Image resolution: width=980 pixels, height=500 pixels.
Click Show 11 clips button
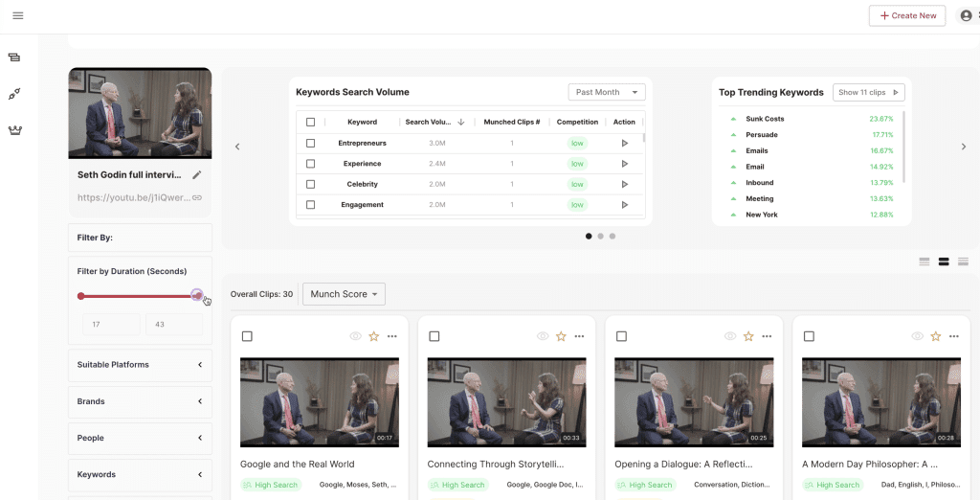point(869,92)
